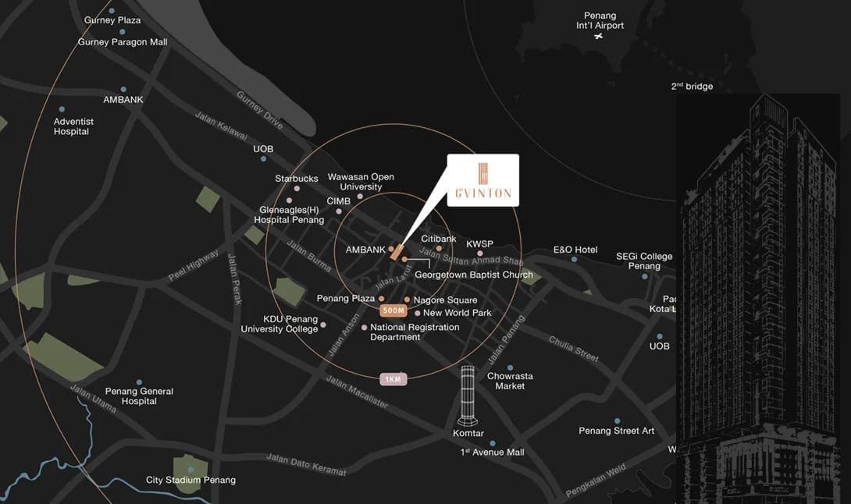Select the KDU Penang University College label
Image resolution: width=851 pixels, height=504 pixels.
(280, 324)
